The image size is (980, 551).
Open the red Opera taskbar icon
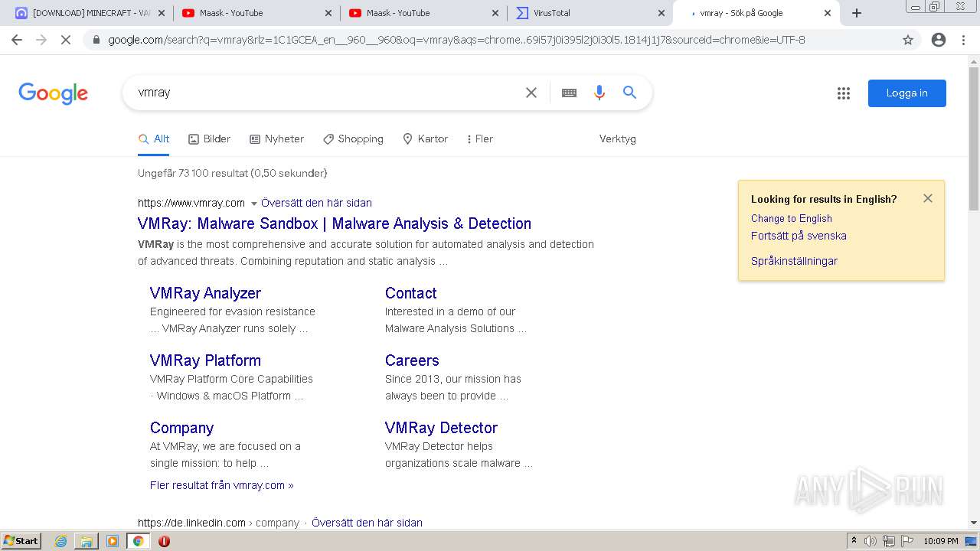(164, 541)
